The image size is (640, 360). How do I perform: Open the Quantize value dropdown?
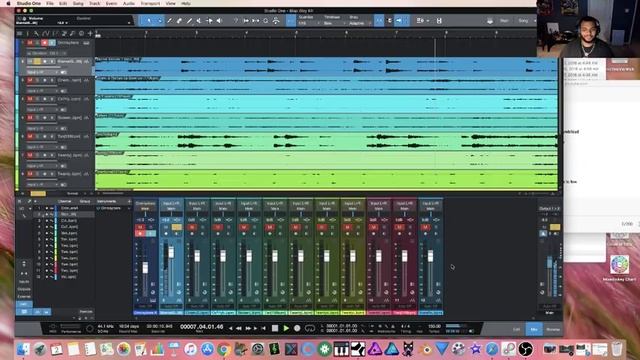308,23
